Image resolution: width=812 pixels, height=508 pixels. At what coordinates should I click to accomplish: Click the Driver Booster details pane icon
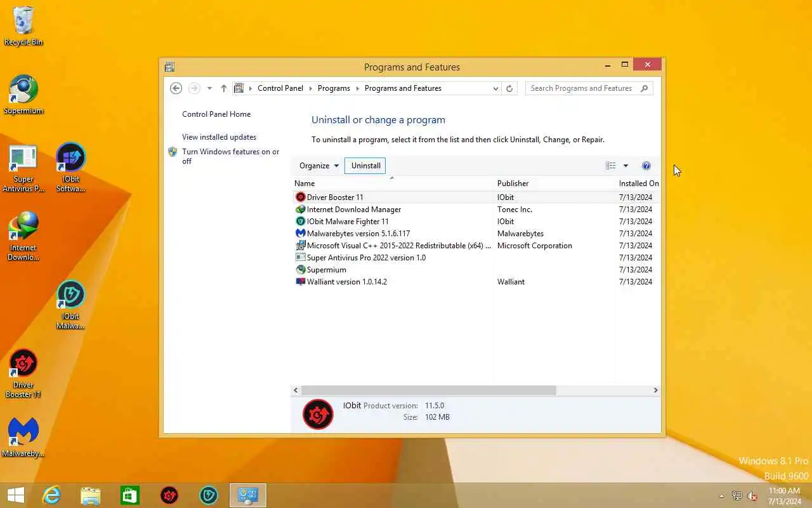(x=318, y=415)
